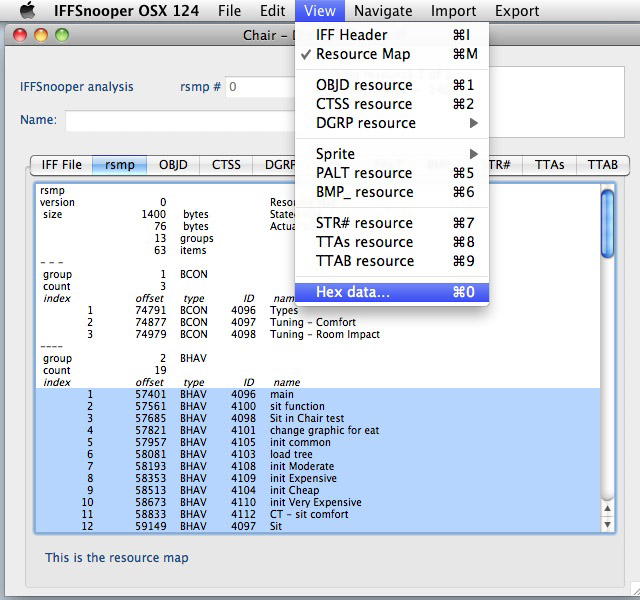Select the row 'init Very Expensive'
640x600 pixels.
318,502
